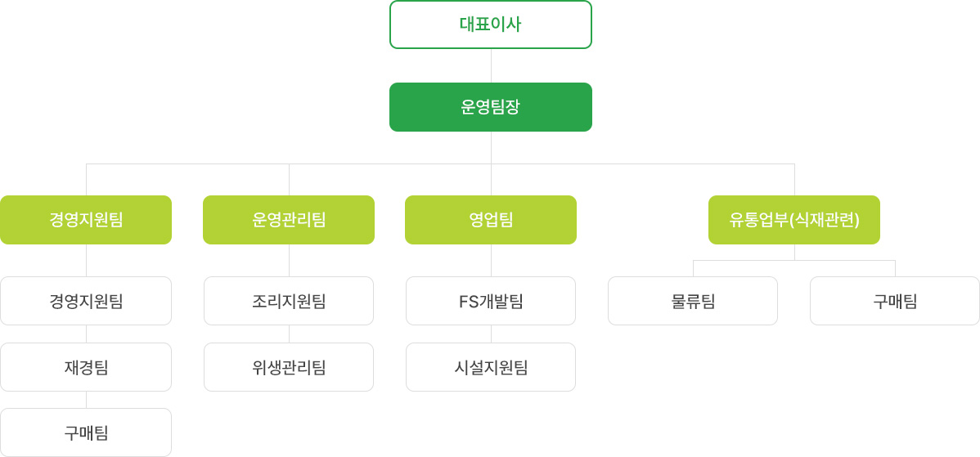This screenshot has width=980, height=457.
Task: Click the 재경팀 team box
Action: click(x=86, y=367)
